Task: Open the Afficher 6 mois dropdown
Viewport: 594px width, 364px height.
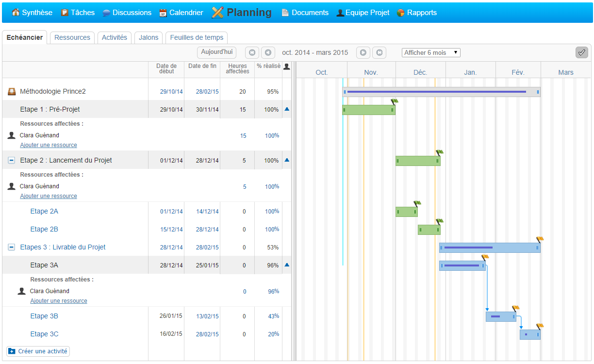Action: (x=431, y=52)
